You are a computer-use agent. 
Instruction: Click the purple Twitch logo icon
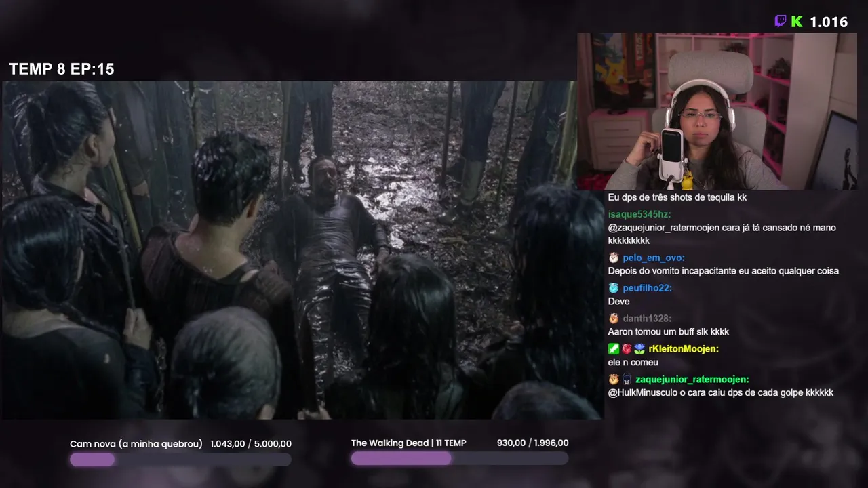[x=781, y=22]
